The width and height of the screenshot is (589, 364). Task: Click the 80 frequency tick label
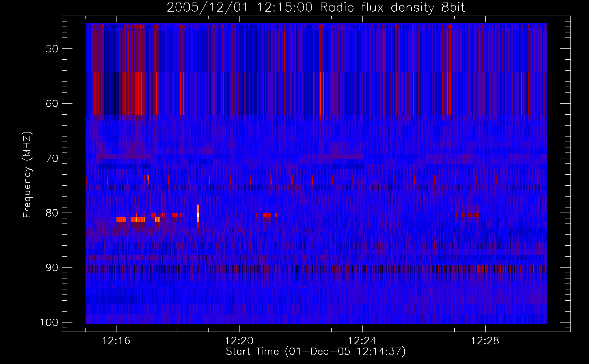click(x=52, y=213)
